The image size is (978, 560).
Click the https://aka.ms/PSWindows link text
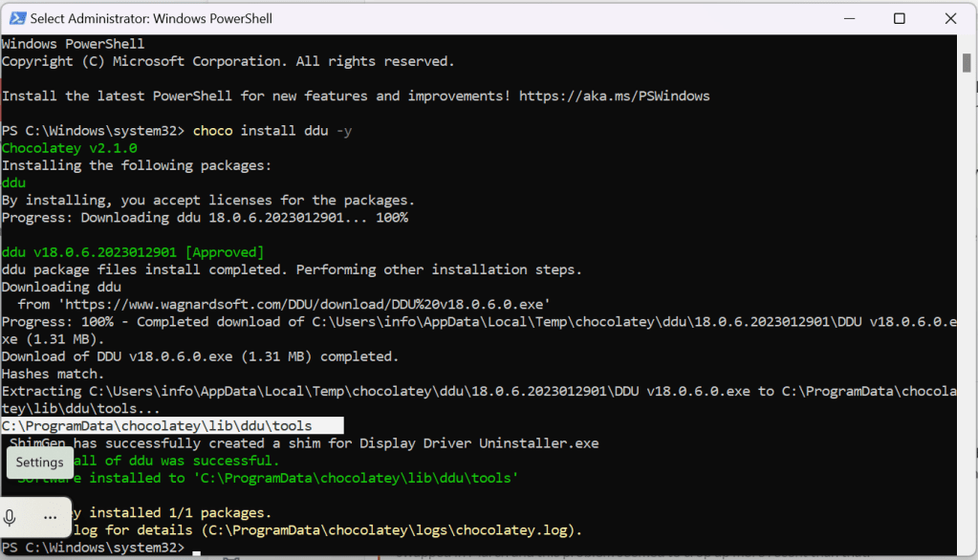click(614, 96)
